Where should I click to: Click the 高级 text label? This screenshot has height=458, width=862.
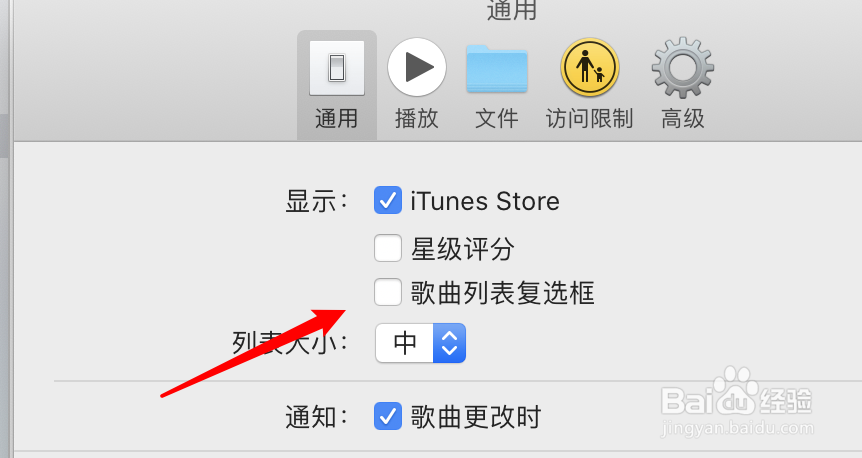click(683, 119)
